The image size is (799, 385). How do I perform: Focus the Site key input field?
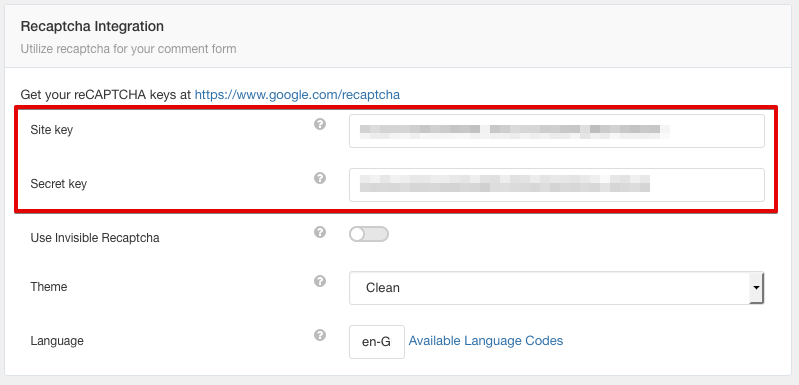click(556, 131)
